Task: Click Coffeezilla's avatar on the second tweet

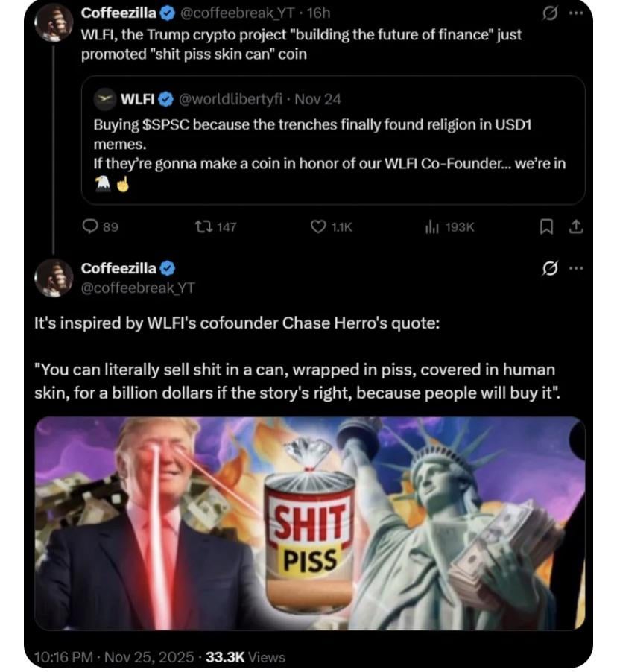Action: click(54, 278)
